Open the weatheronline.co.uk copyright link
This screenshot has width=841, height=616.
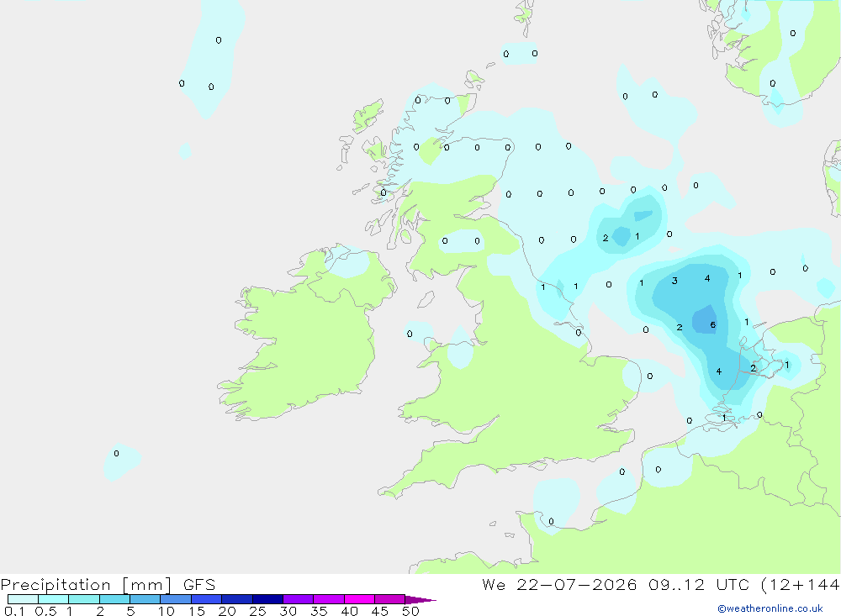[x=770, y=608]
